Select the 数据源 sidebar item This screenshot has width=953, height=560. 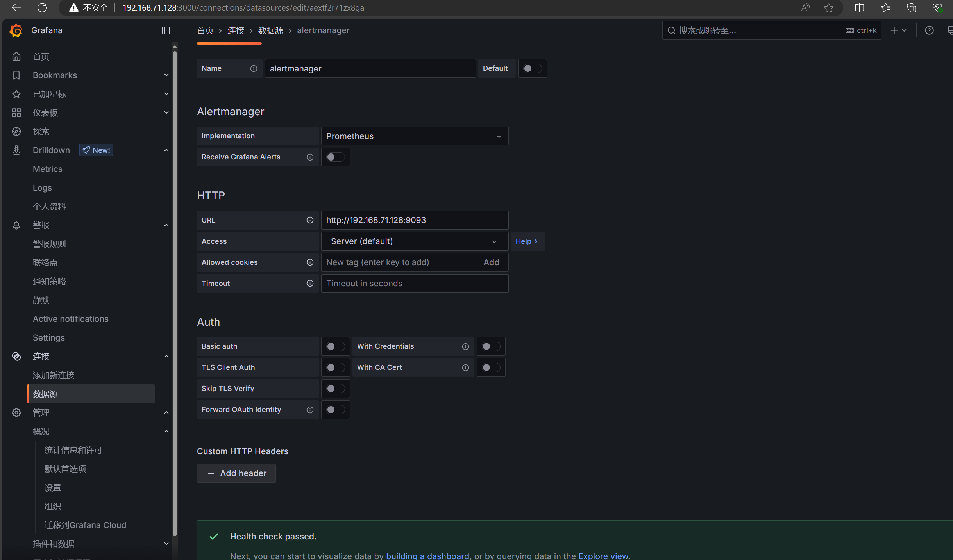pyautogui.click(x=91, y=394)
